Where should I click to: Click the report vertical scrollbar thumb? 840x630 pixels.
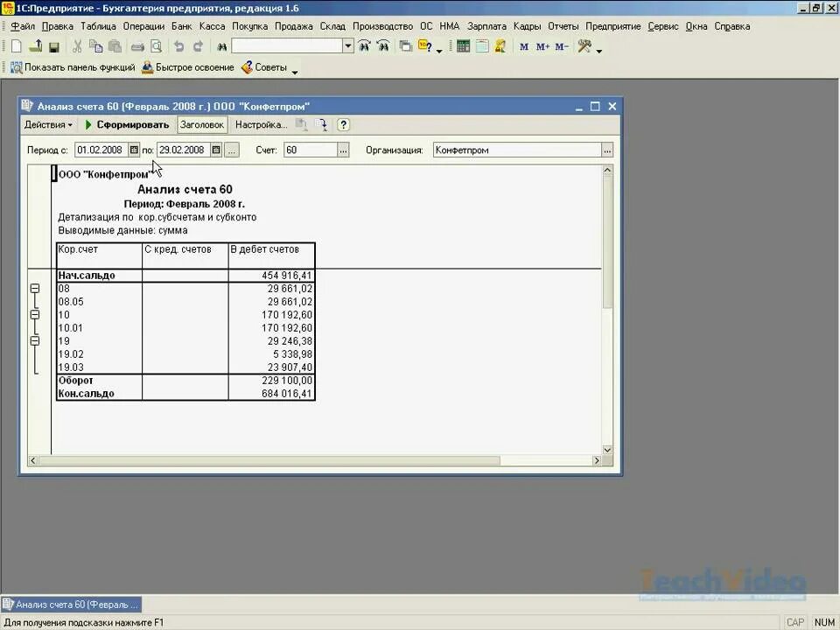pyautogui.click(x=607, y=241)
